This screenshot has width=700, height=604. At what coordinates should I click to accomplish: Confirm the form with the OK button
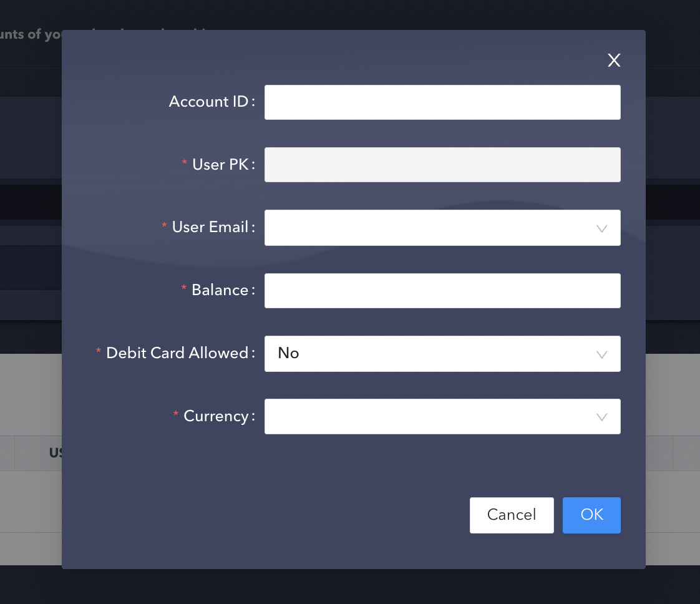coord(591,515)
